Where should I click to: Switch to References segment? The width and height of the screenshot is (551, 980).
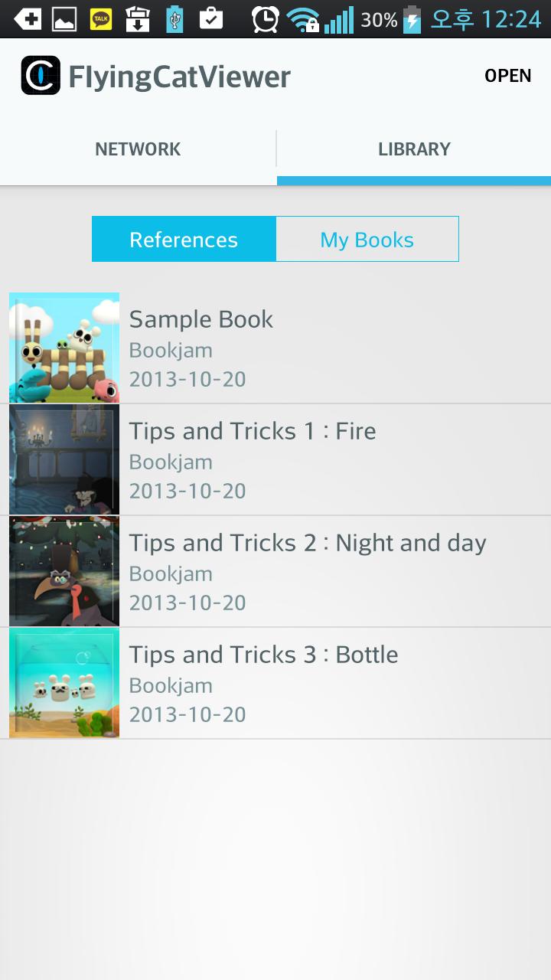[x=184, y=240]
